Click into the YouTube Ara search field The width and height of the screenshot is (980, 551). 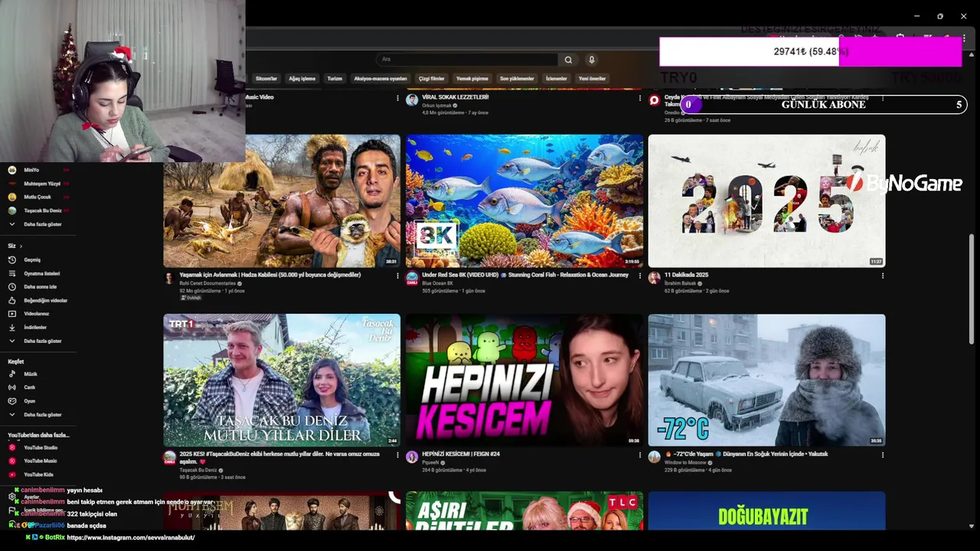(x=467, y=60)
